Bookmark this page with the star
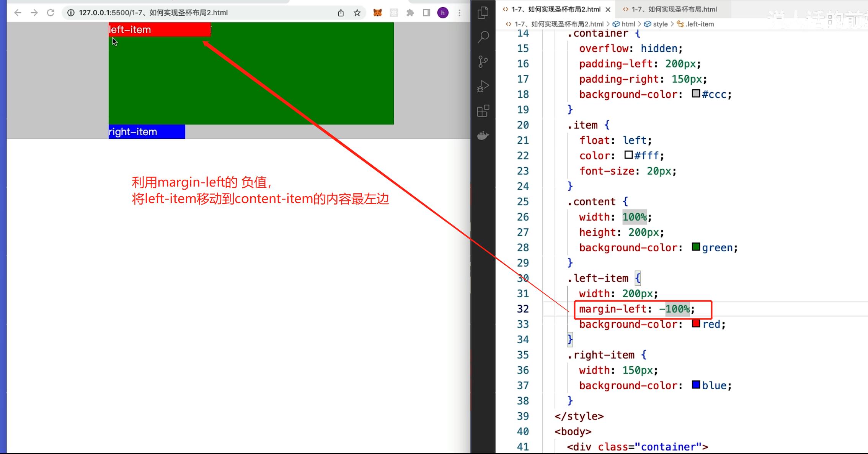Viewport: 868px width, 454px height. point(357,13)
